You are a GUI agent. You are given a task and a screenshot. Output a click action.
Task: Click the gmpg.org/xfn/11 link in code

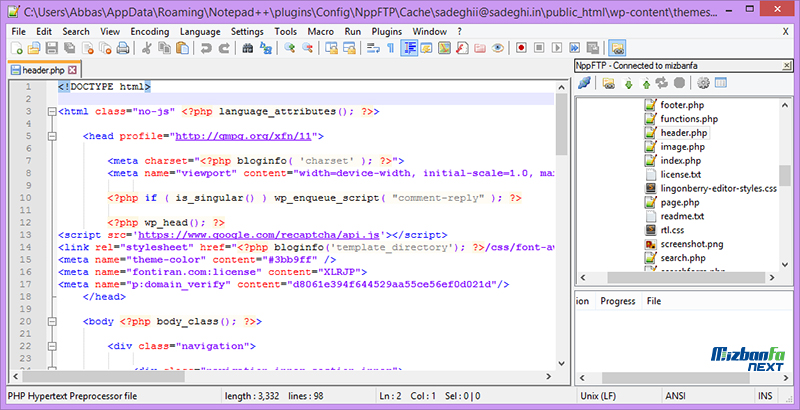point(243,136)
